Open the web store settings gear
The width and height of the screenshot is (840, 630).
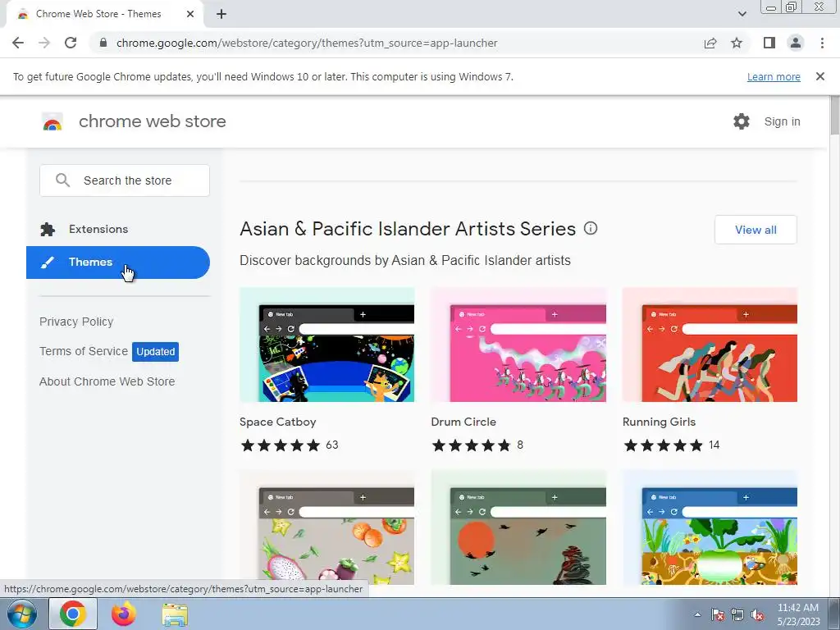(x=742, y=121)
